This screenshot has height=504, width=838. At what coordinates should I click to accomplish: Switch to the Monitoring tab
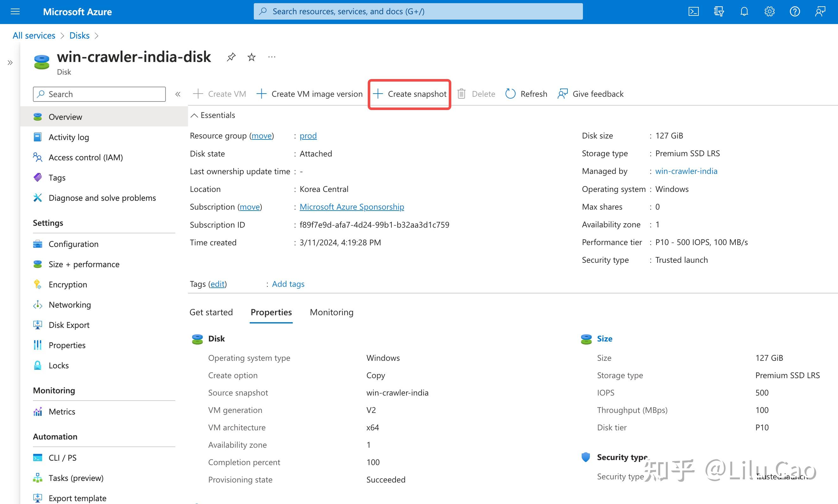pos(332,312)
